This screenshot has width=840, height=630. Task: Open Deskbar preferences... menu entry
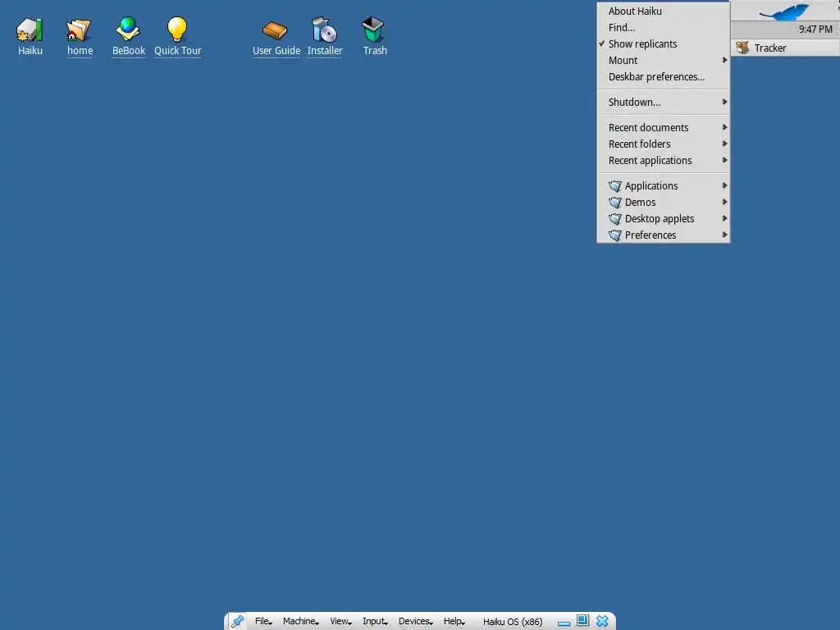[x=663, y=76]
